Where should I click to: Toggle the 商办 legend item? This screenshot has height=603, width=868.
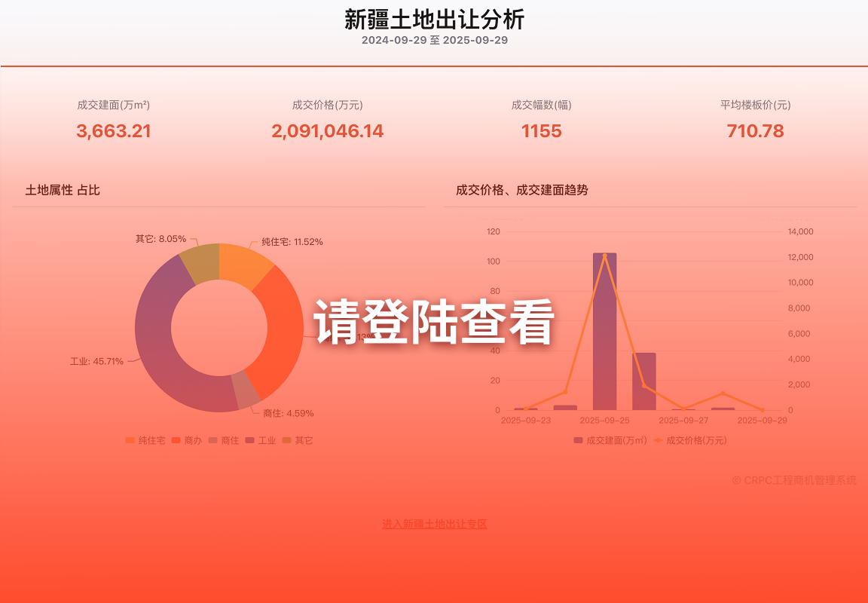pos(187,440)
